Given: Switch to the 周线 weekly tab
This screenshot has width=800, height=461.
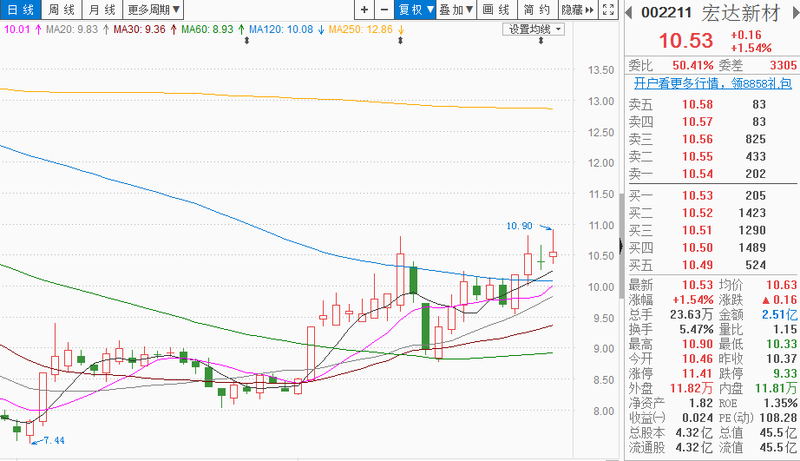Looking at the screenshot, I should pos(61,10).
